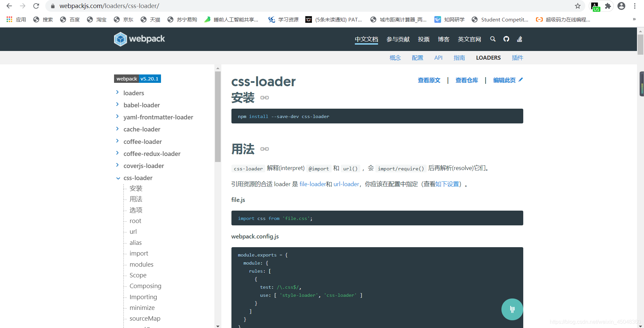The height and width of the screenshot is (328, 644).
Task: Go to 选项 subsection in sidebar
Action: pos(136,210)
